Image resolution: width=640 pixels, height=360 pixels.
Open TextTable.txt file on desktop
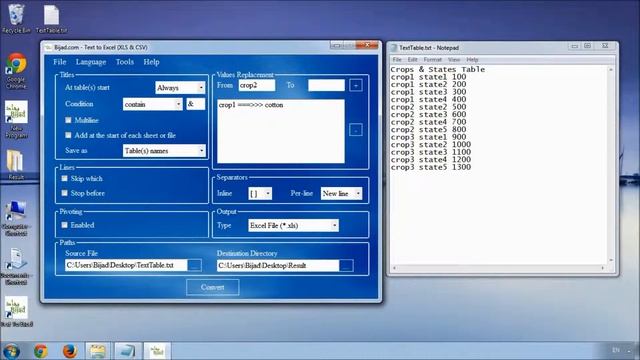(x=51, y=19)
